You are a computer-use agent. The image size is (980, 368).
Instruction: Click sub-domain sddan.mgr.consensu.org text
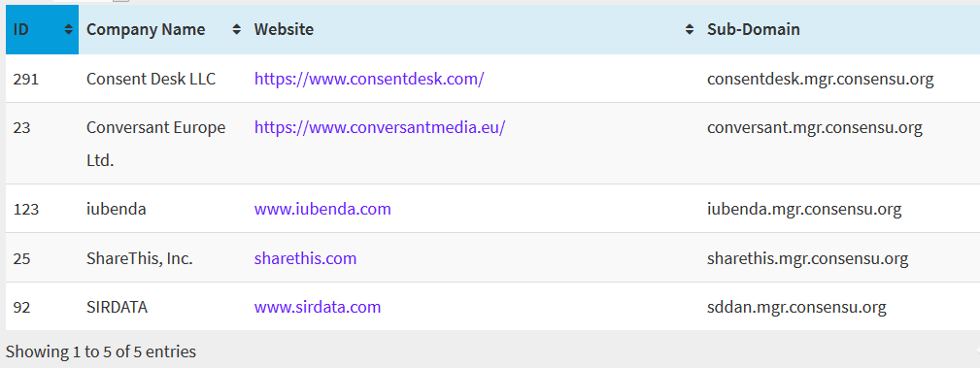pos(796,308)
